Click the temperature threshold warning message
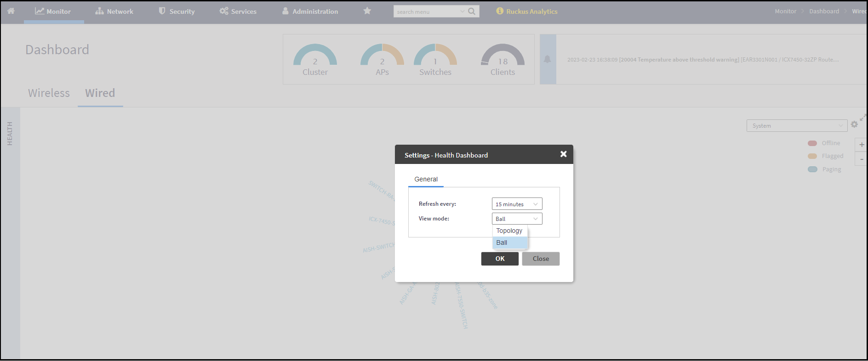 click(x=703, y=60)
